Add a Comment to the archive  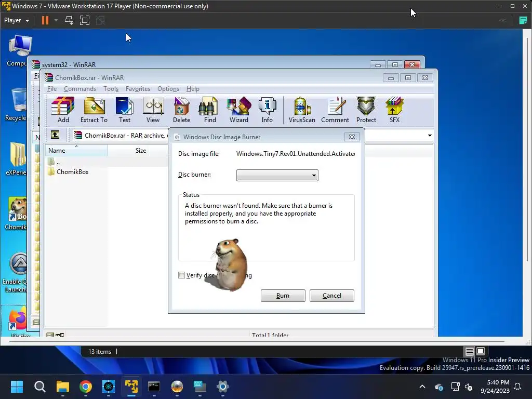click(335, 110)
